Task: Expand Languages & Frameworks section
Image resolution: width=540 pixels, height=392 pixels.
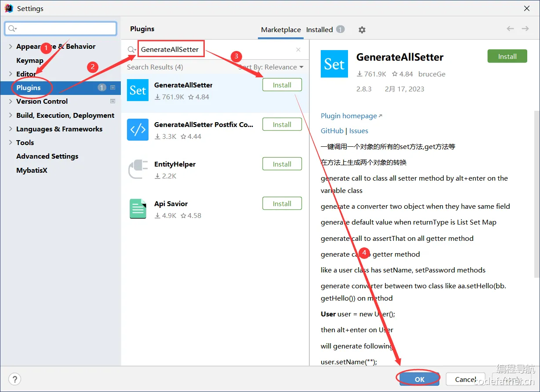Action: (x=11, y=129)
